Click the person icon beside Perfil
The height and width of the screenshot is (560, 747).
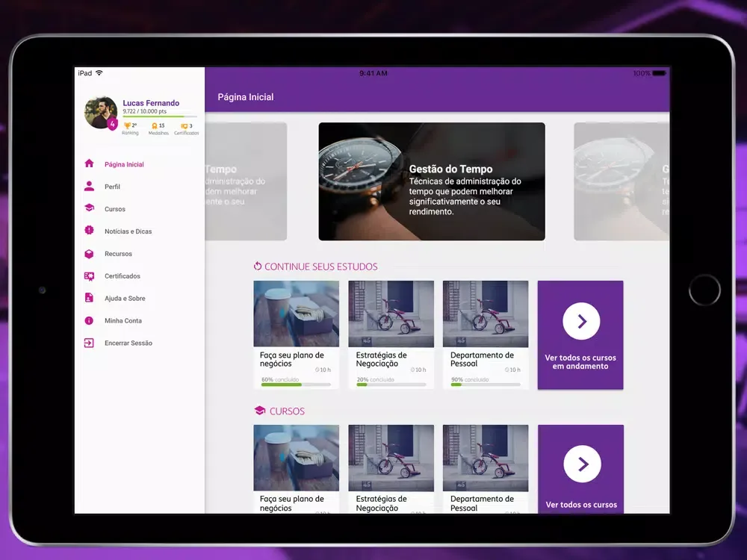click(x=89, y=186)
